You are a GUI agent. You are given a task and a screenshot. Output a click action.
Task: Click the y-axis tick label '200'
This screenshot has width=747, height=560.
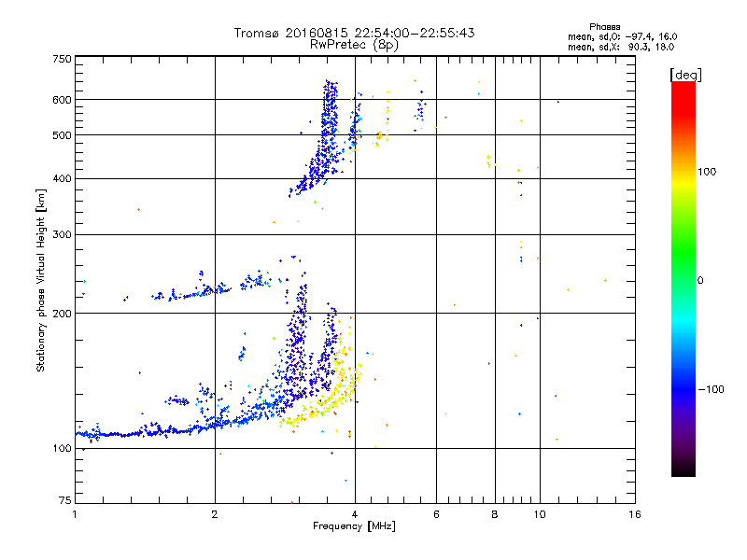[x=62, y=314]
